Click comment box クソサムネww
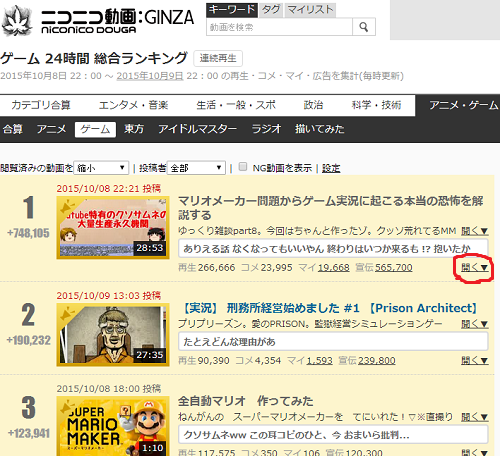The image size is (500, 456). [x=333, y=435]
